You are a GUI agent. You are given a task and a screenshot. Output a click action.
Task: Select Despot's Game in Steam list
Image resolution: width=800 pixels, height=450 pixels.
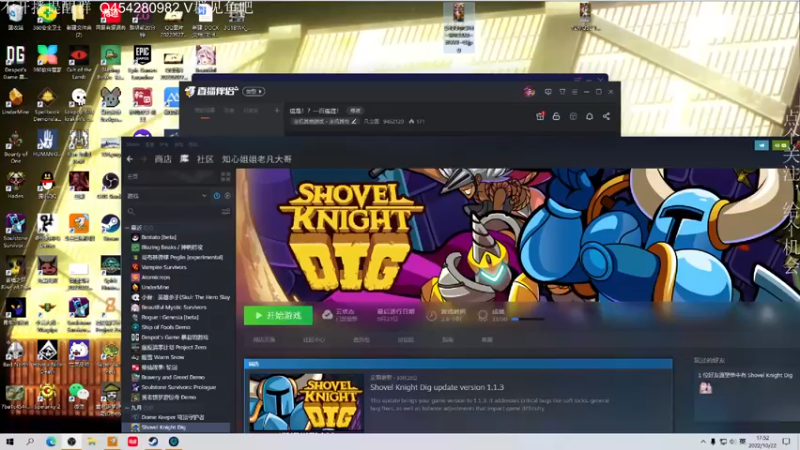pyautogui.click(x=174, y=337)
